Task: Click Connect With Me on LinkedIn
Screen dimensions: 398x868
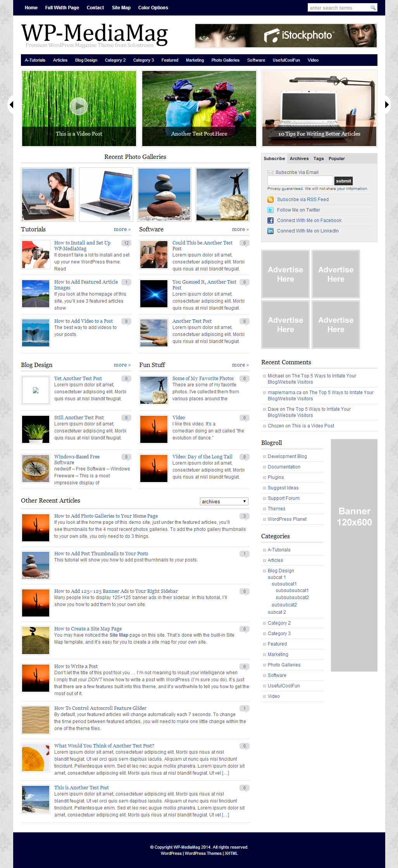Action: pyautogui.click(x=308, y=231)
